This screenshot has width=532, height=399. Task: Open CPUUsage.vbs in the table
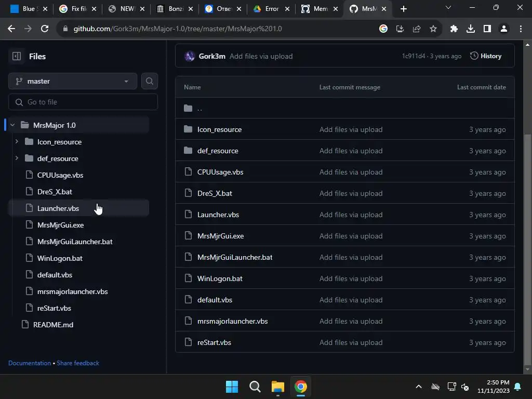click(x=220, y=172)
